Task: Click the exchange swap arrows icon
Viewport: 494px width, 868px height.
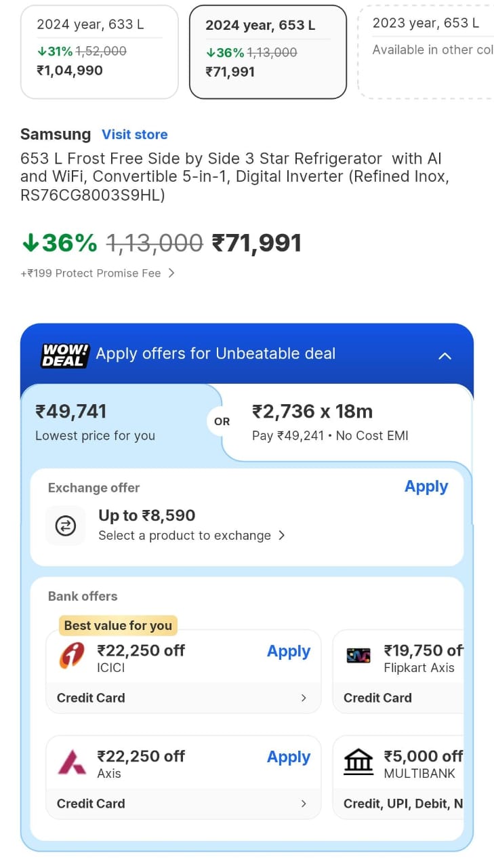Action: pyautogui.click(x=66, y=526)
